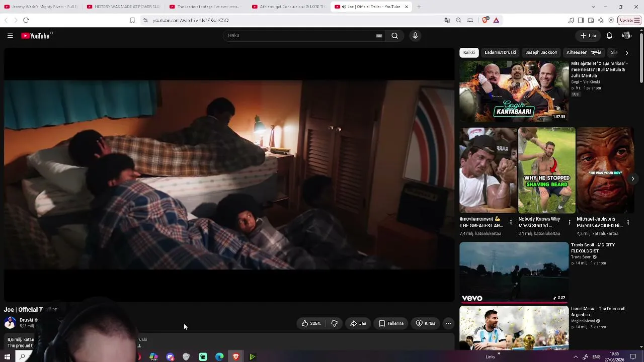Select the Aiheeseen liittyviä filter chip
This screenshot has height=362, width=644.
[584, 52]
